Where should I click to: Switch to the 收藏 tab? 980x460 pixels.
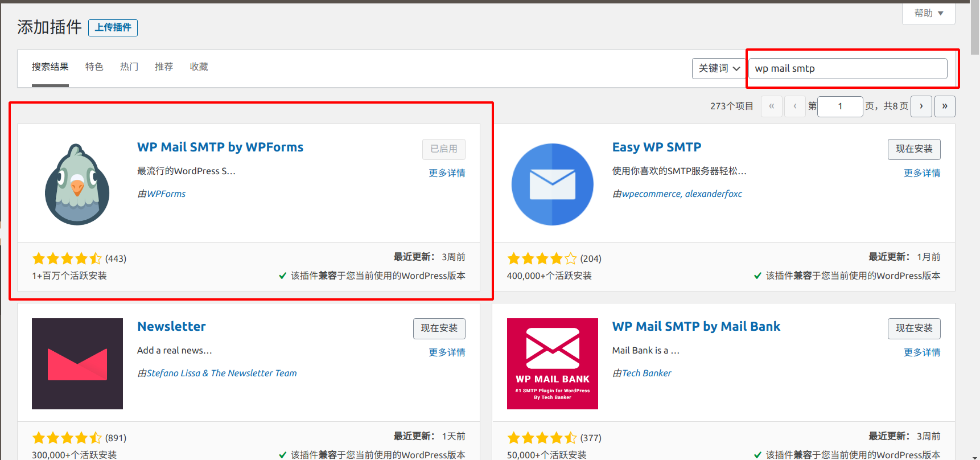point(199,67)
